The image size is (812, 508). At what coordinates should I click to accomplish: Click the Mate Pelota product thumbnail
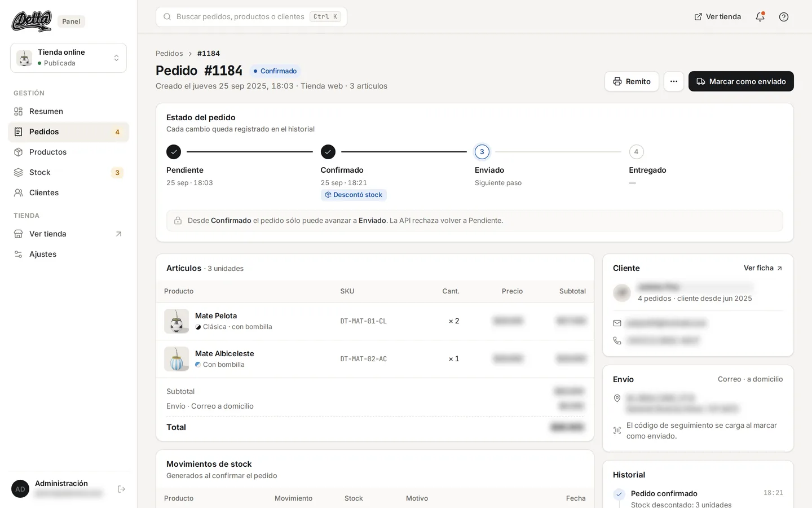click(176, 321)
